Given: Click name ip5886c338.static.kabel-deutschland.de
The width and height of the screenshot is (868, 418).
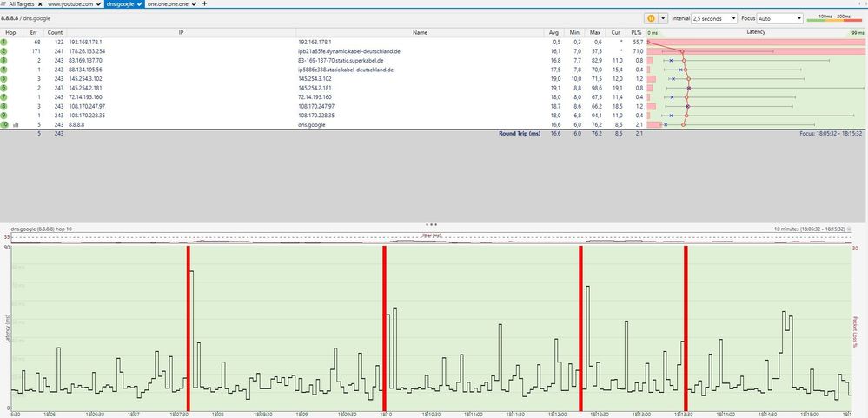Looking at the screenshot, I should point(346,70).
